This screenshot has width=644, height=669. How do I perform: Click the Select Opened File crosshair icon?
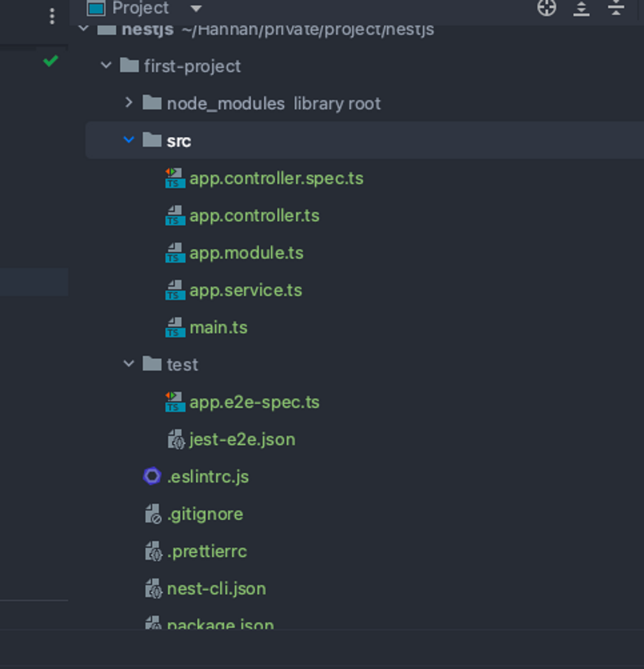click(x=547, y=7)
